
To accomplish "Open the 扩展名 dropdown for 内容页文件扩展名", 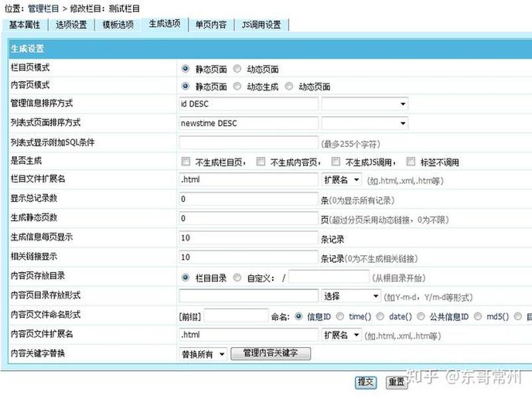I will 342,335.
